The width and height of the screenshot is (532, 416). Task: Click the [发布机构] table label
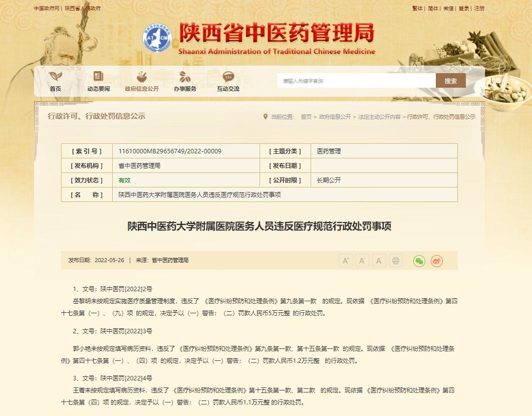point(87,166)
